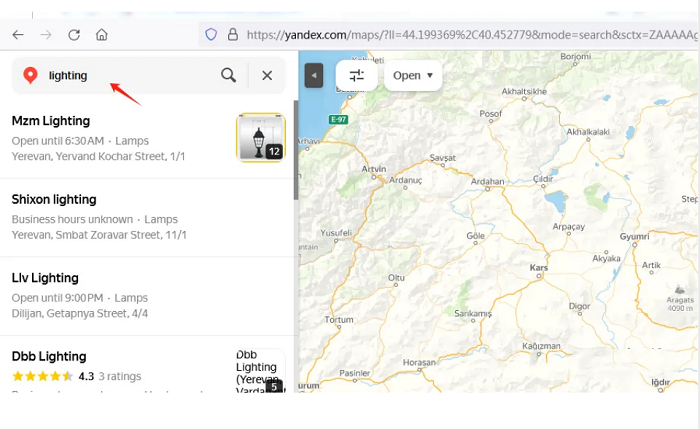The height and width of the screenshot is (429, 700).
Task: Click Artik label on map
Action: 651,266
